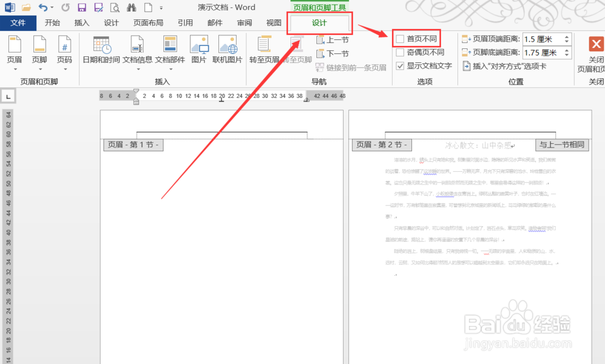Image resolution: width=605 pixels, height=364 pixels.
Task: Increase 页眉顶端距离 with the up stepper arrow
Action: (566, 38)
